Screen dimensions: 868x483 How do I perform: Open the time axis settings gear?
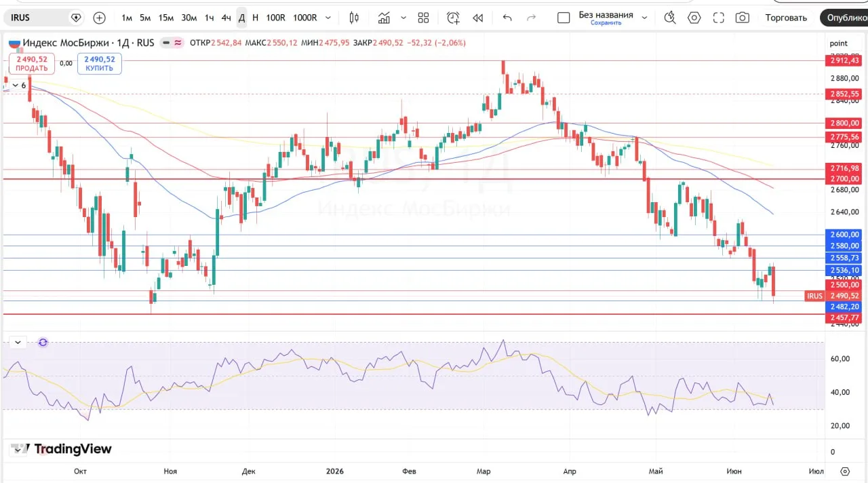pos(845,471)
